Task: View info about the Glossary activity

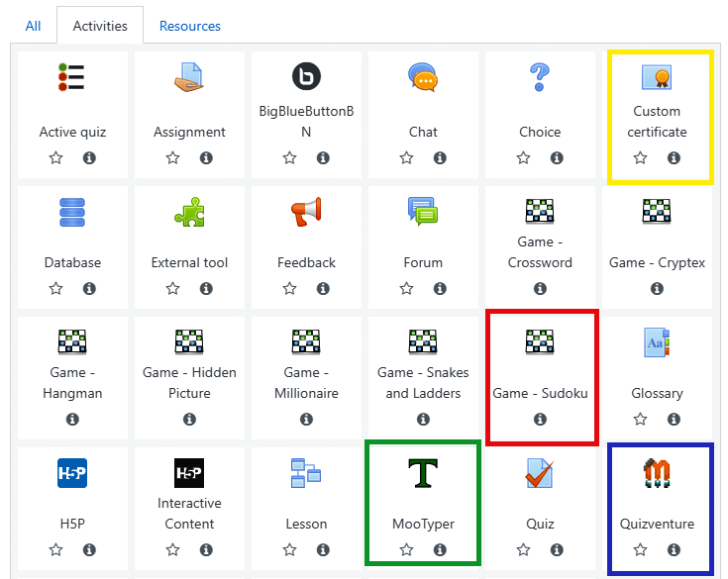Action: pyautogui.click(x=674, y=419)
